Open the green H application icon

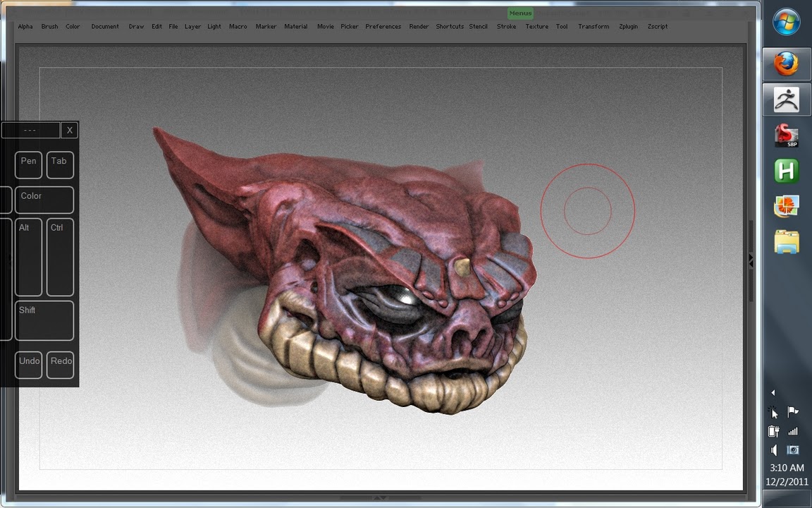pyautogui.click(x=786, y=171)
